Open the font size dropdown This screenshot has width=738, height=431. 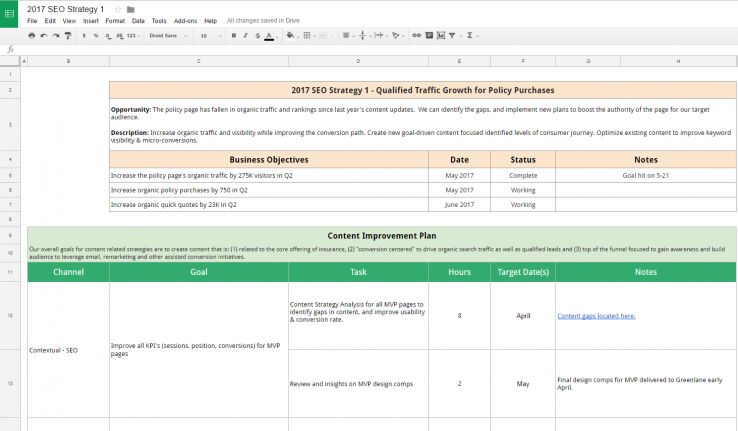210,35
